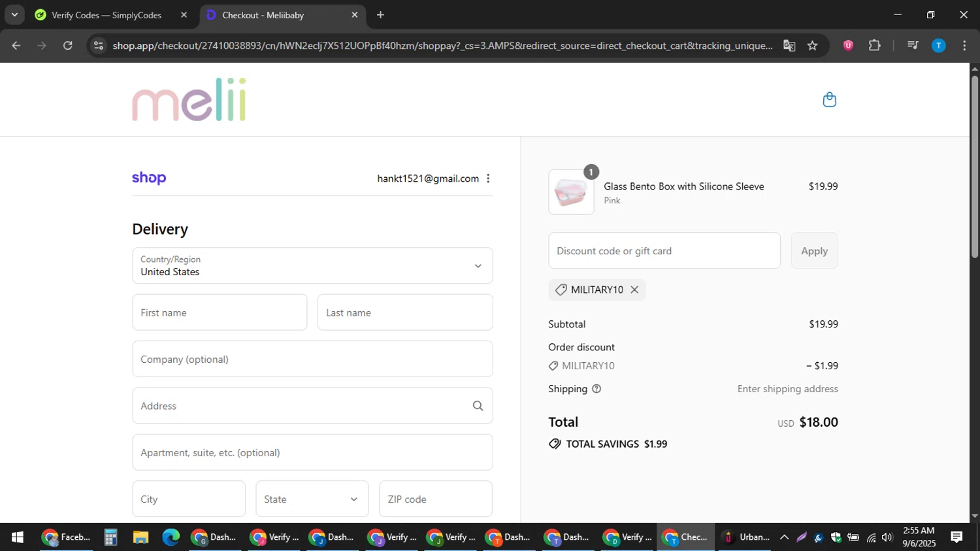Reload the checkout page

pos(68,46)
